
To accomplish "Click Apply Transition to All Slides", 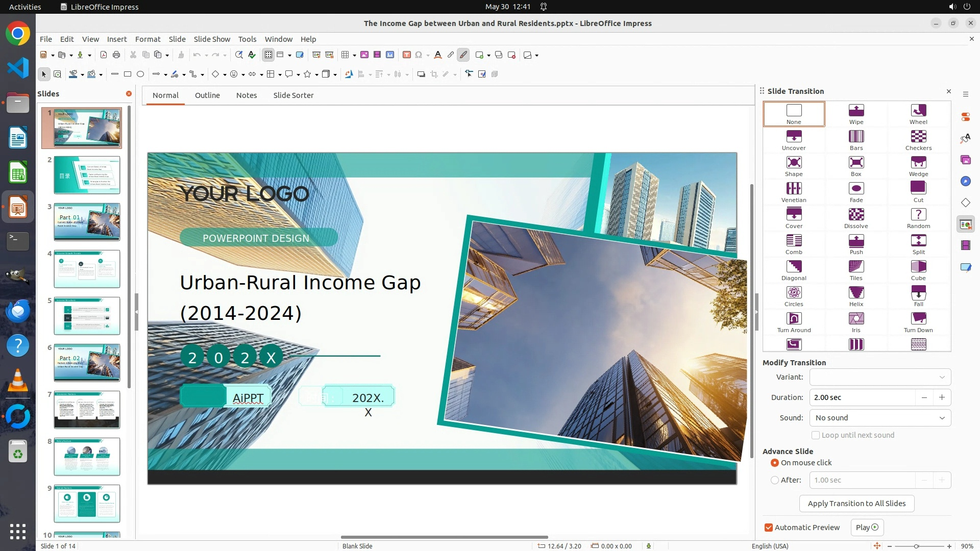I will [856, 504].
